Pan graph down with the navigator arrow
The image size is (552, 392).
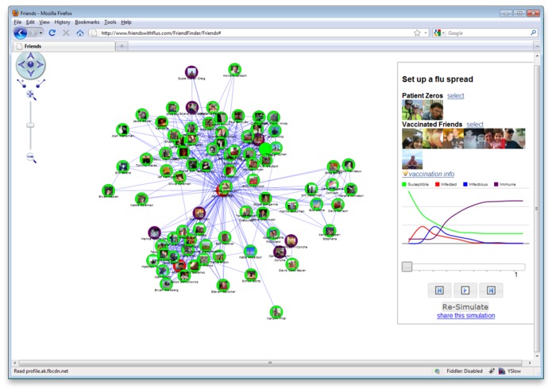(x=31, y=73)
